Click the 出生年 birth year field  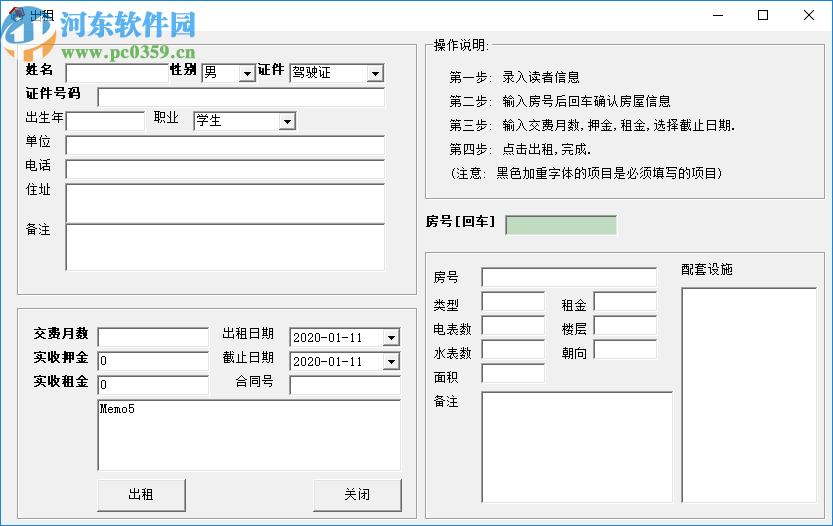[105, 121]
